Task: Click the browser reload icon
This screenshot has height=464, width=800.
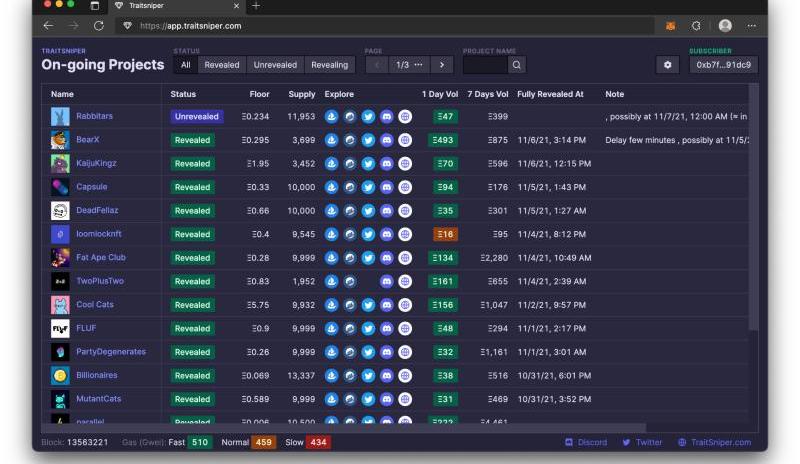Action: 98,26
